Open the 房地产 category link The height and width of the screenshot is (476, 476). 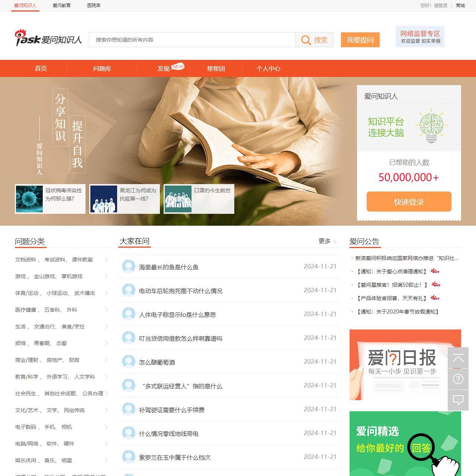(x=54, y=360)
